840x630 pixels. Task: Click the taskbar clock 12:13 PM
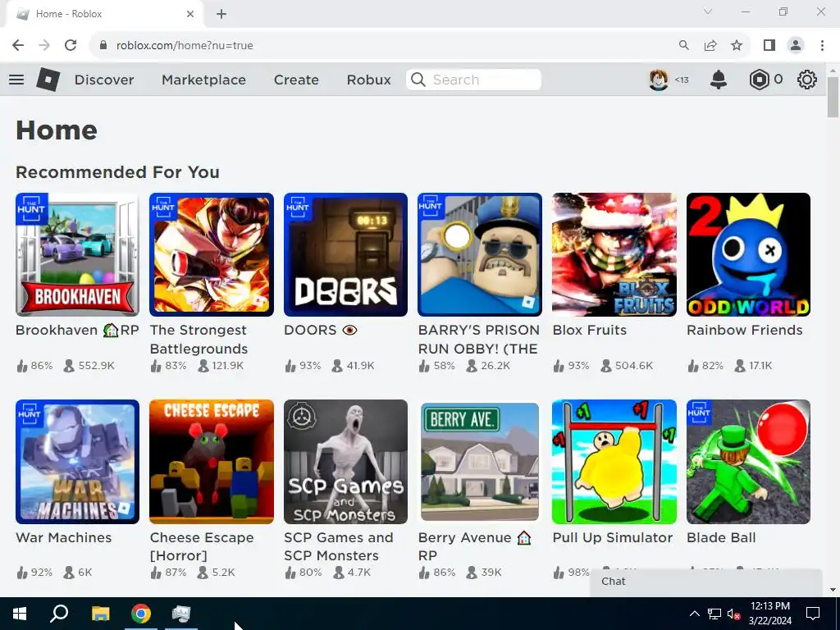pyautogui.click(x=769, y=606)
